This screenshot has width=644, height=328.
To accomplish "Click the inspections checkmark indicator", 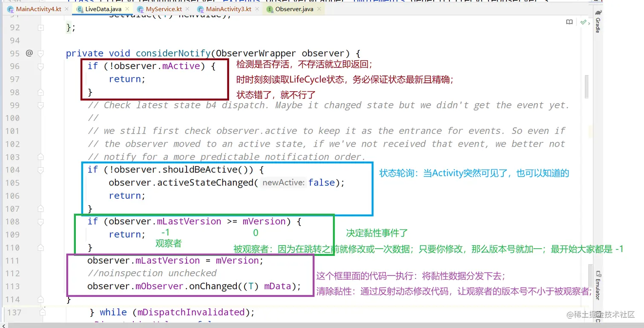I will [584, 22].
